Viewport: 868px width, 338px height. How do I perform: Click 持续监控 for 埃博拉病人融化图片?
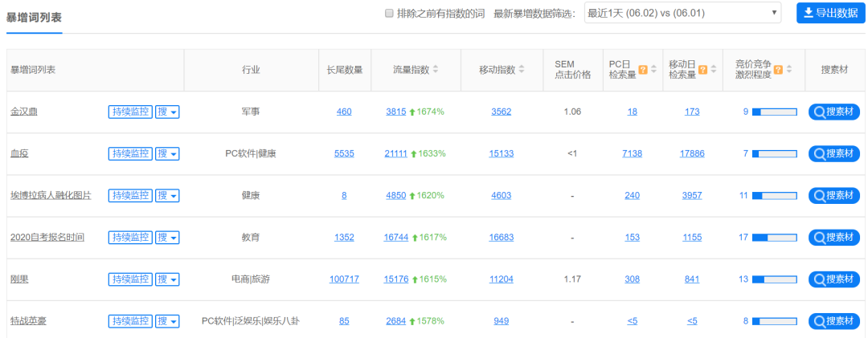(x=130, y=195)
